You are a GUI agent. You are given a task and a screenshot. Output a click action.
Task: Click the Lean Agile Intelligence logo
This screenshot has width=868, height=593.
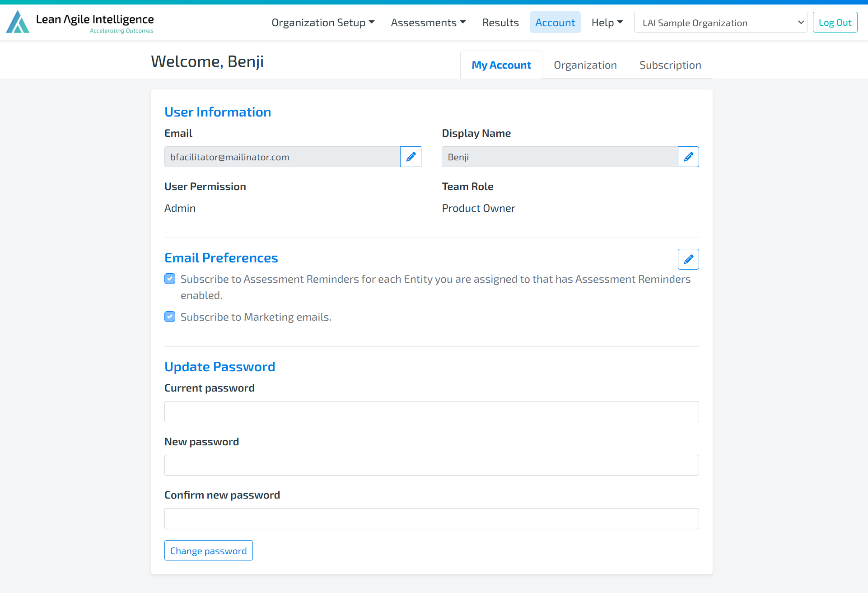(80, 22)
